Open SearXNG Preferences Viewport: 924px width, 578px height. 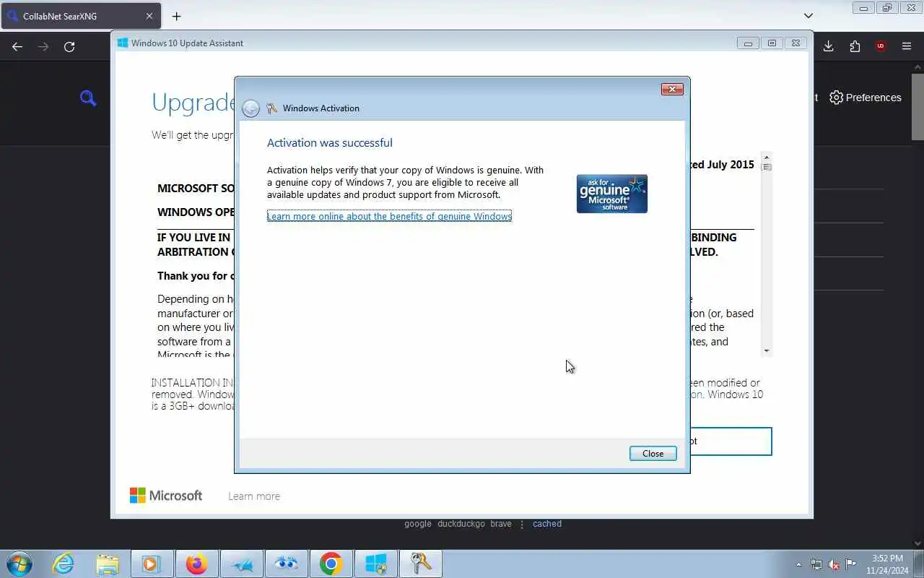865,98
